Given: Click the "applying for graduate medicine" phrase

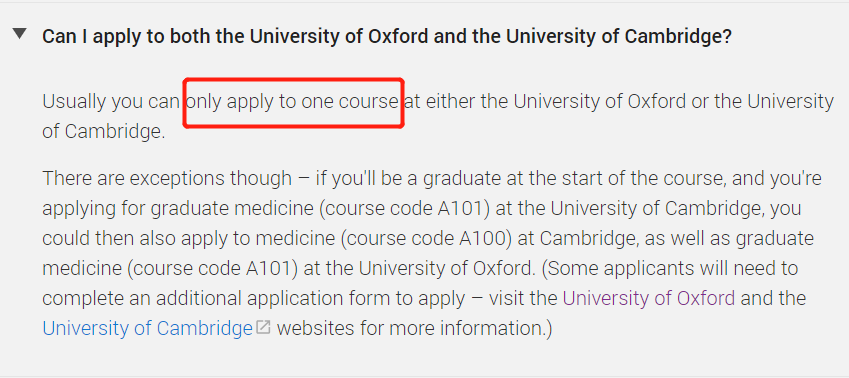Looking at the screenshot, I should 177,208.
